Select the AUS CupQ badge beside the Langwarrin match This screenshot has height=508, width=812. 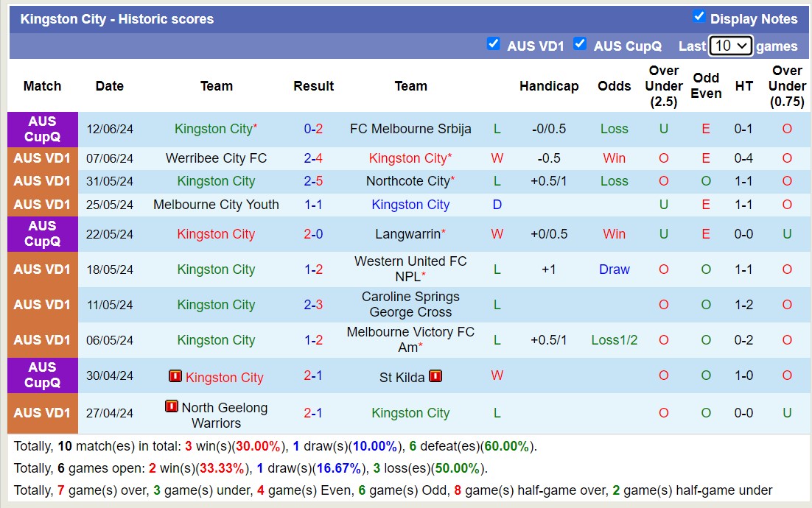coord(42,234)
